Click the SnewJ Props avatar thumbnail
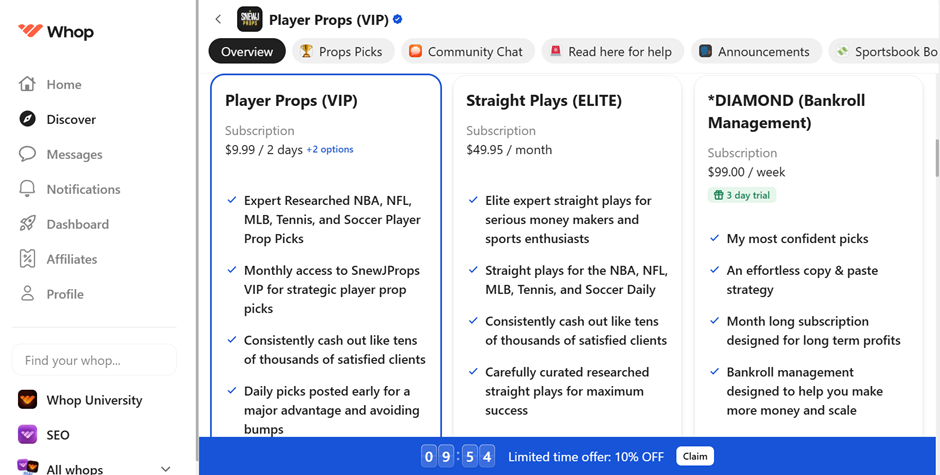The image size is (940, 475). 249,19
